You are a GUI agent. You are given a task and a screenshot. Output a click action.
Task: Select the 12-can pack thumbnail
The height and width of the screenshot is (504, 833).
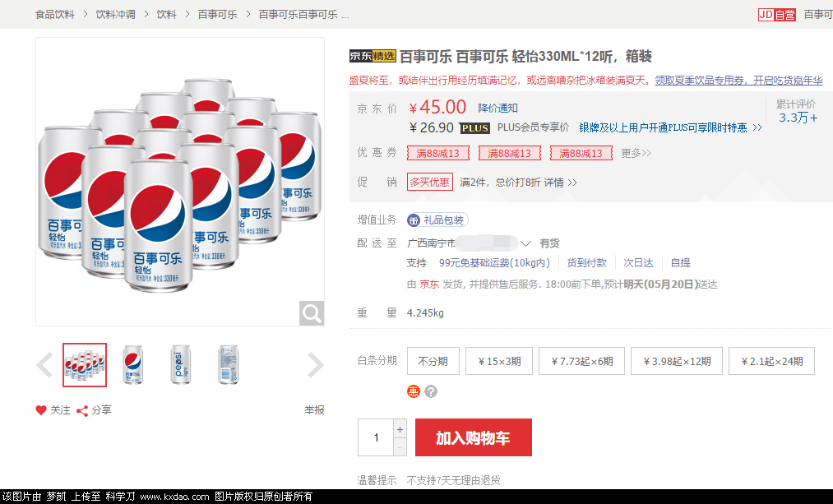[x=85, y=365]
